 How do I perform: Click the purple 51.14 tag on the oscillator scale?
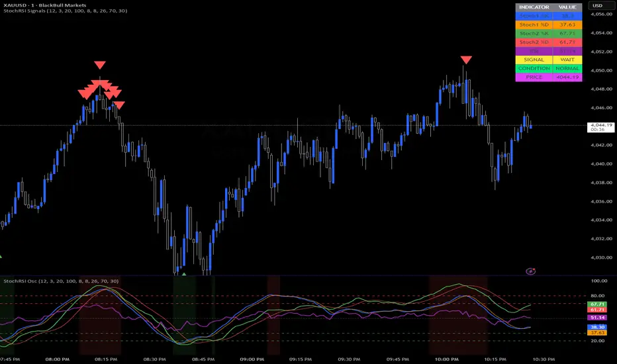597,318
